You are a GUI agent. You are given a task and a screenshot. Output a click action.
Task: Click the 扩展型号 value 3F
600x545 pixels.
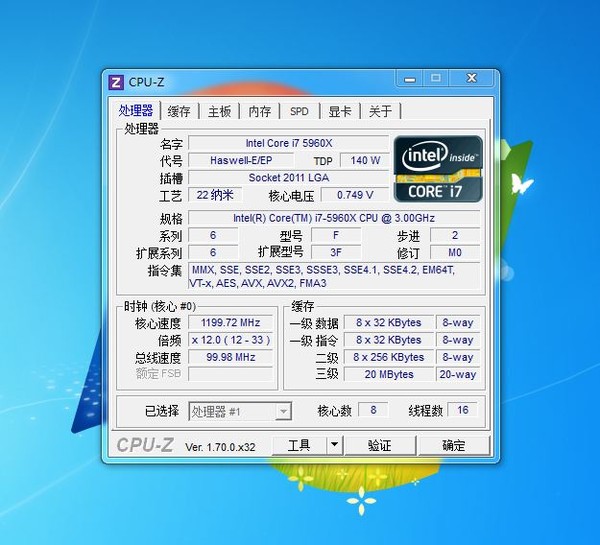(336, 252)
